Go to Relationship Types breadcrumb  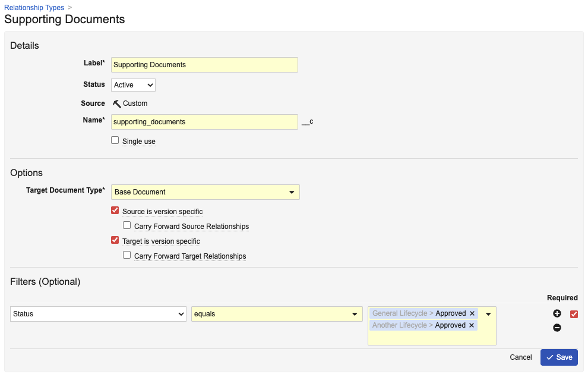34,8
